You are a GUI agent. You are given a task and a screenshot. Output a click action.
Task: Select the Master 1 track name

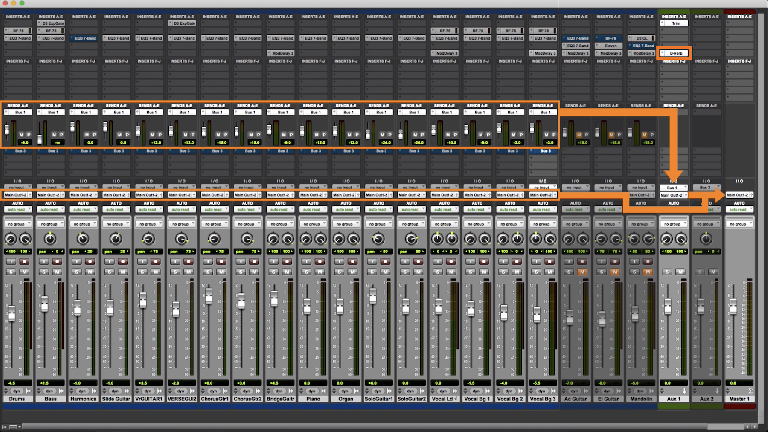coord(740,399)
